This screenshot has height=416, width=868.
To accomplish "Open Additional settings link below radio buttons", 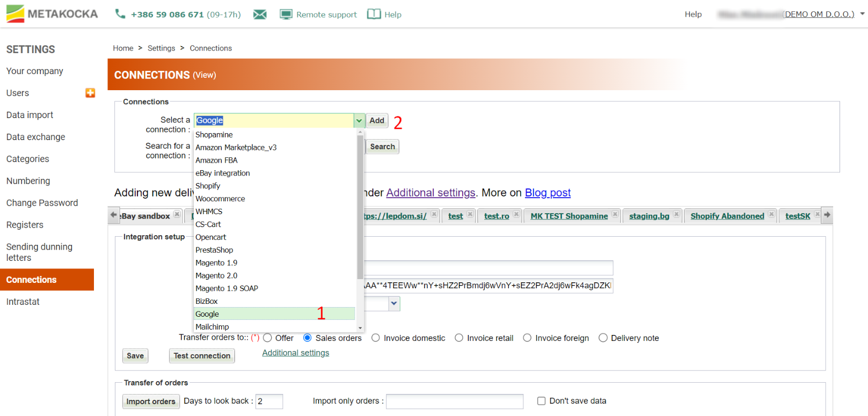I will pyautogui.click(x=295, y=353).
